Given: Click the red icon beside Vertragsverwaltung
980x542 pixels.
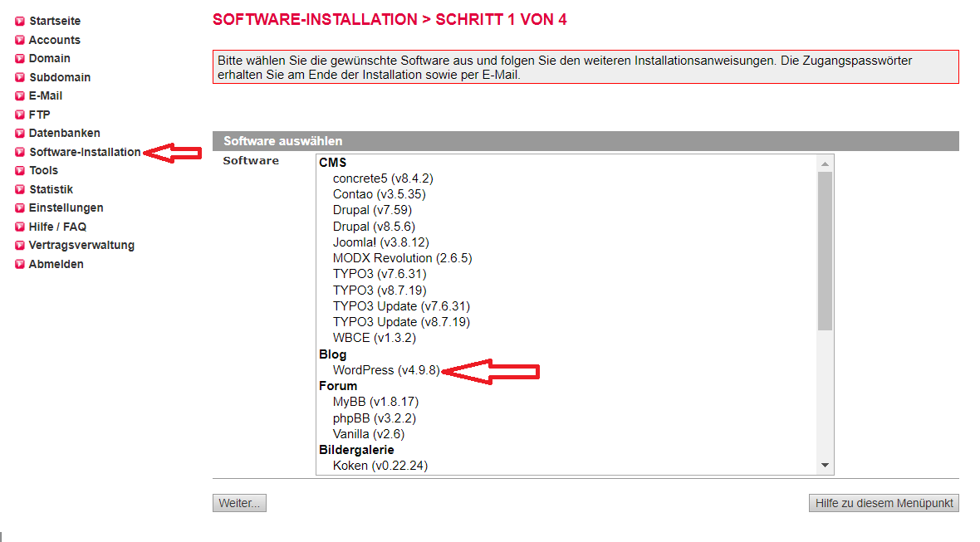Looking at the screenshot, I should pyautogui.click(x=20, y=246).
